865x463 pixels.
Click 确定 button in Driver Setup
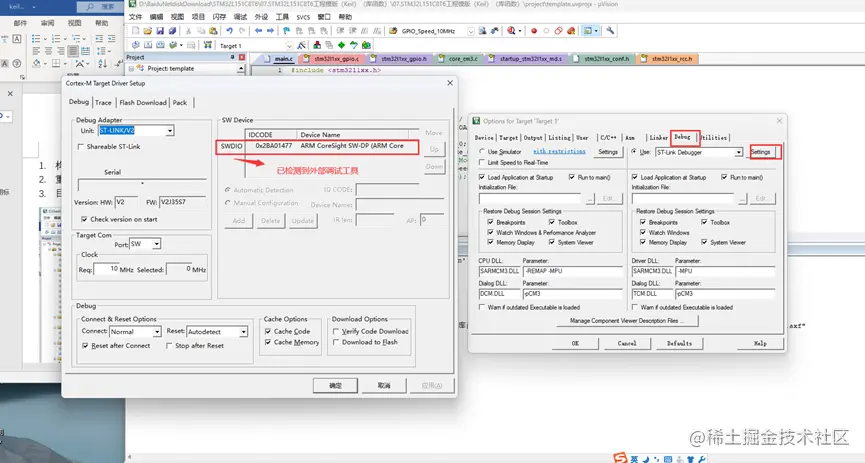point(335,385)
